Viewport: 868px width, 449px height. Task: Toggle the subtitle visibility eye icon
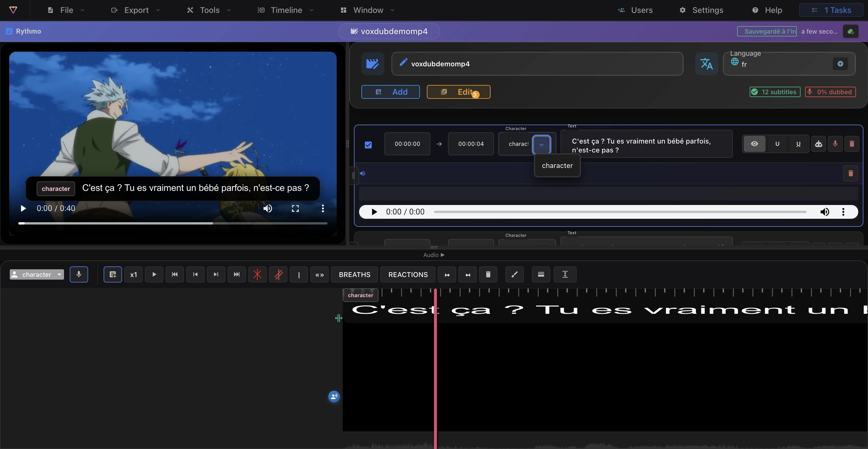(754, 144)
